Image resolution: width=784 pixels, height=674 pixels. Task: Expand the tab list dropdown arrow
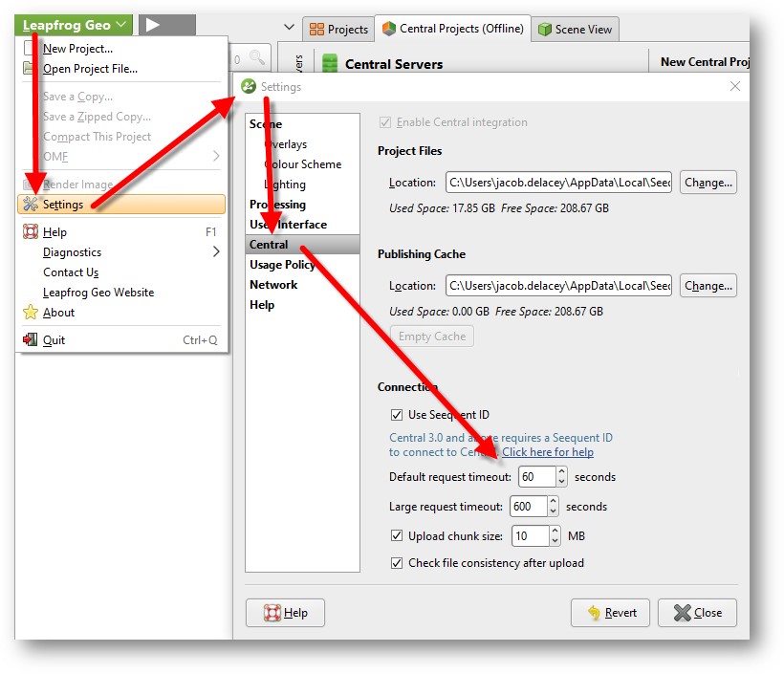290,27
